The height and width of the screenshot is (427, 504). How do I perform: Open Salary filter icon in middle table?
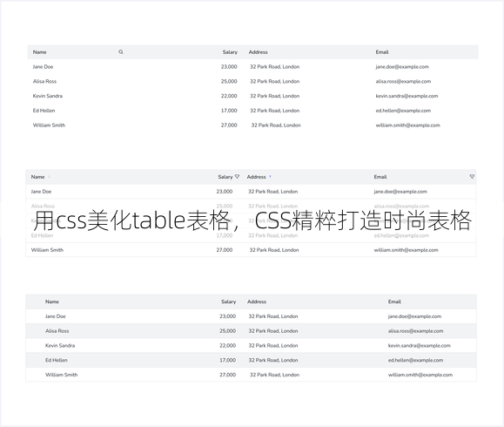(238, 177)
